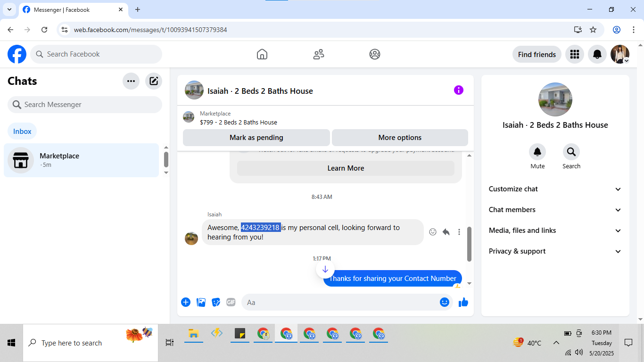Click Windows taskbar search box
644x362 pixels.
point(91,343)
